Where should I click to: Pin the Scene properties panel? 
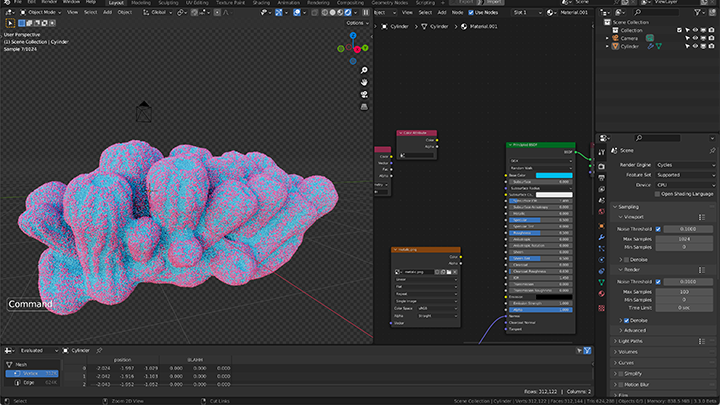point(712,151)
